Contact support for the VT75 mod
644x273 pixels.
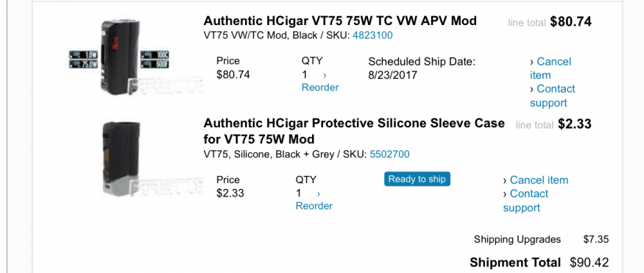[x=553, y=96]
